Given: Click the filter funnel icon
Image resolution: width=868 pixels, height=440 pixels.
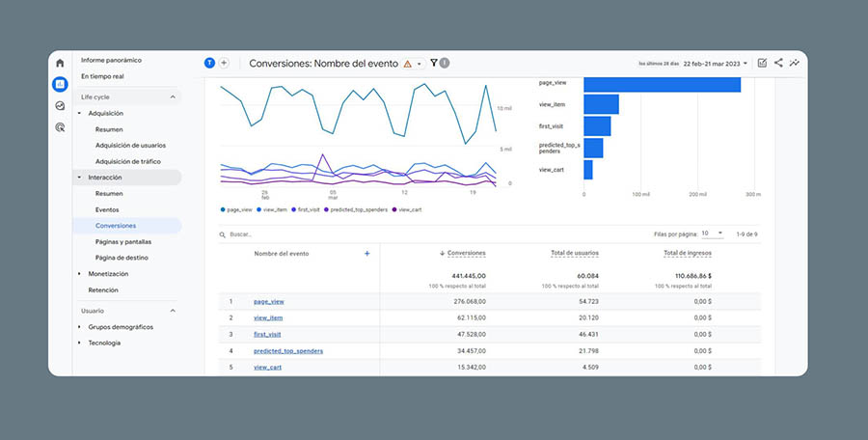Looking at the screenshot, I should coord(434,63).
